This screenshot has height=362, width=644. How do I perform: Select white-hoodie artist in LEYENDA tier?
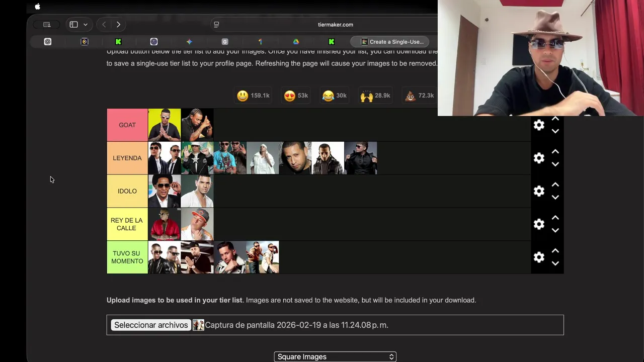click(263, 158)
